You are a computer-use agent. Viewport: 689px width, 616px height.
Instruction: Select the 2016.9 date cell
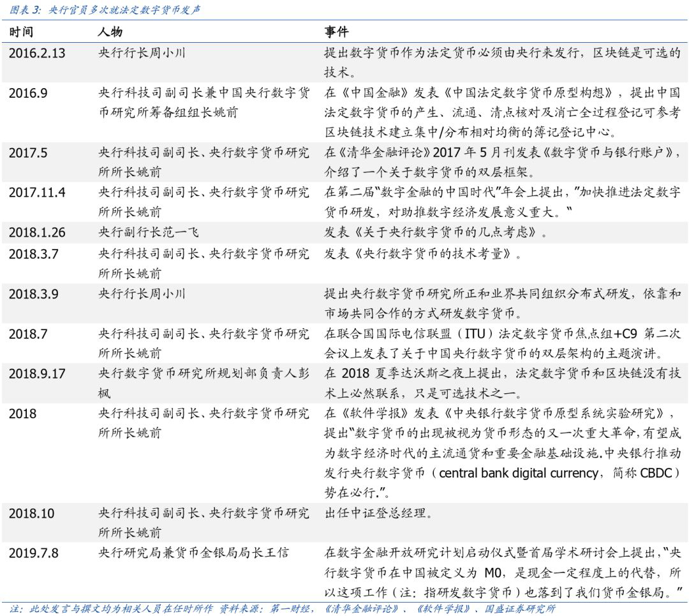pos(28,93)
